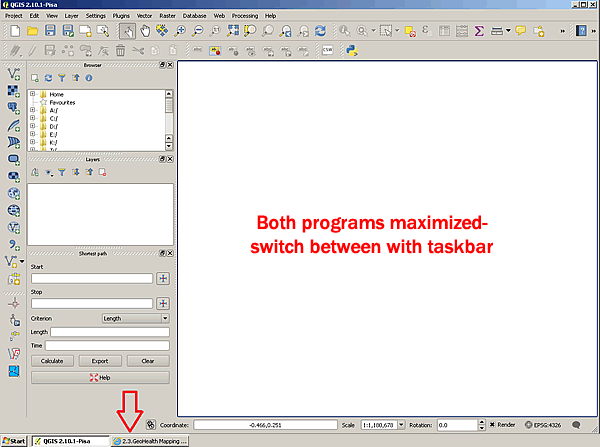Open the Database menu
Screen dimensions: 600x447
194,16
